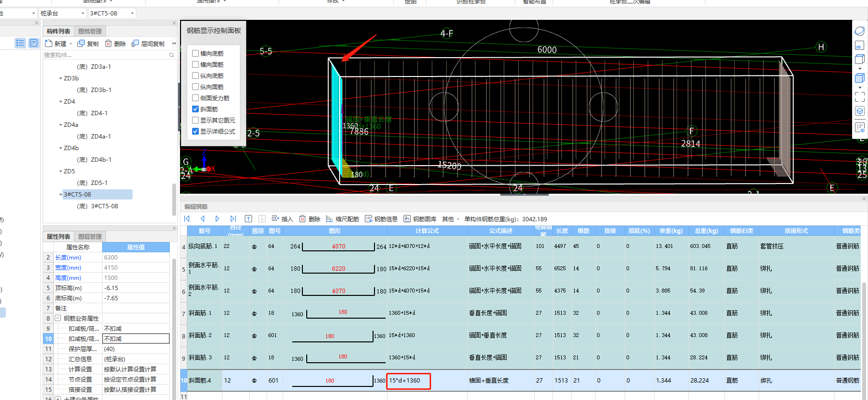Collapse the ZD3b tree node
Image resolution: width=868 pixels, height=400 pixels.
click(x=60, y=78)
